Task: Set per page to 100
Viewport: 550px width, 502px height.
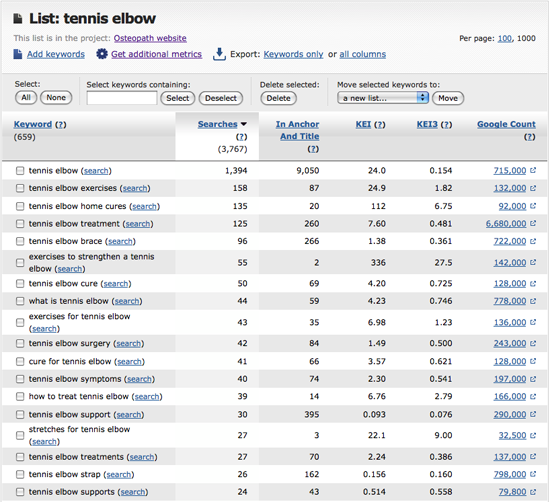Action: click(504, 38)
